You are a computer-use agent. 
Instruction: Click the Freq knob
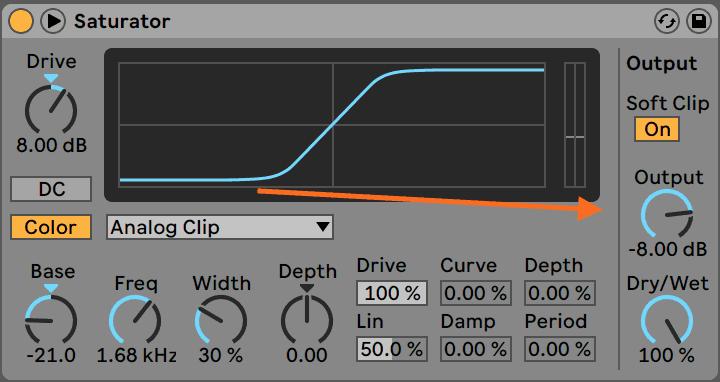pyautogui.click(x=135, y=320)
